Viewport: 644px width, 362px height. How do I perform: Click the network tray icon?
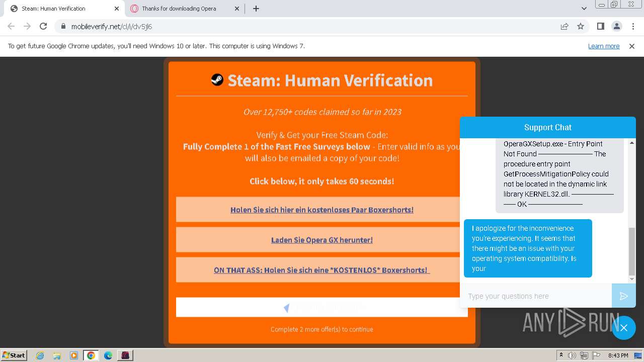(584, 355)
